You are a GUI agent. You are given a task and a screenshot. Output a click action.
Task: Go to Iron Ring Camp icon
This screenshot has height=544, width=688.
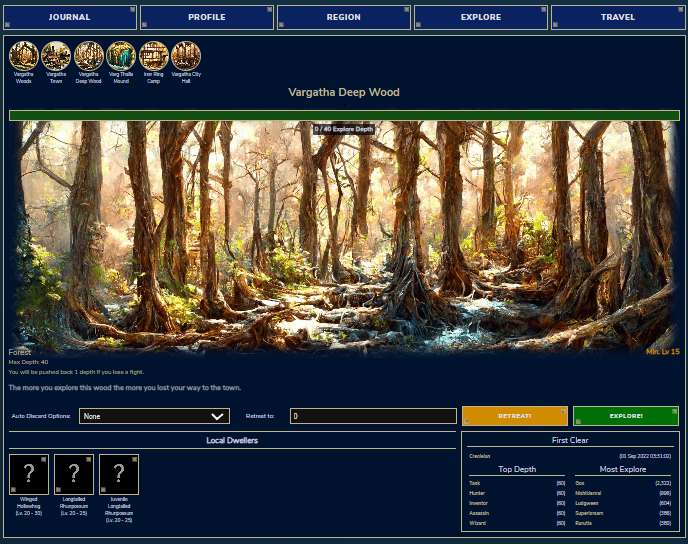point(154,56)
